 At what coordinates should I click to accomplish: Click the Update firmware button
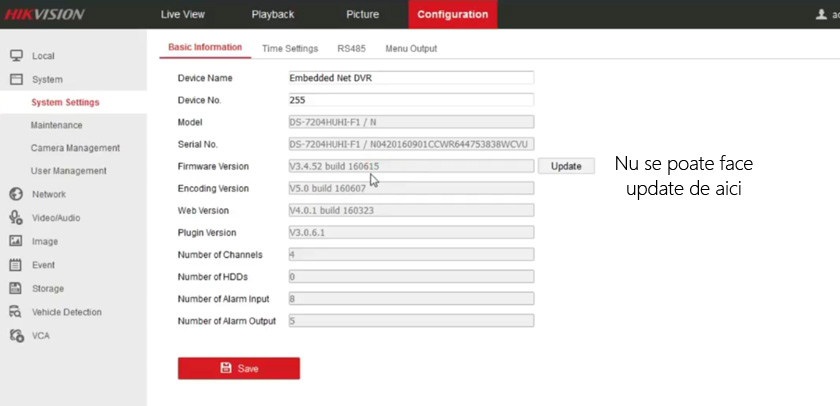(566, 166)
